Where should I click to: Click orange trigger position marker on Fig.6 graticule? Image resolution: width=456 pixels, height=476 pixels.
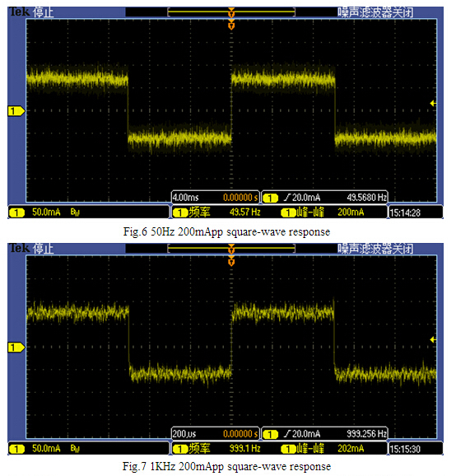[231, 25]
